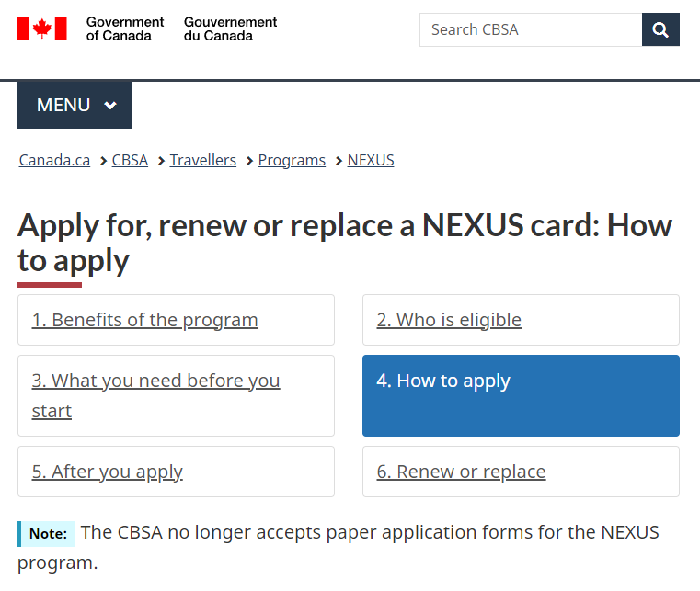Screen dimensions: 700x591
Task: Click the MENU button label
Action: point(63,106)
